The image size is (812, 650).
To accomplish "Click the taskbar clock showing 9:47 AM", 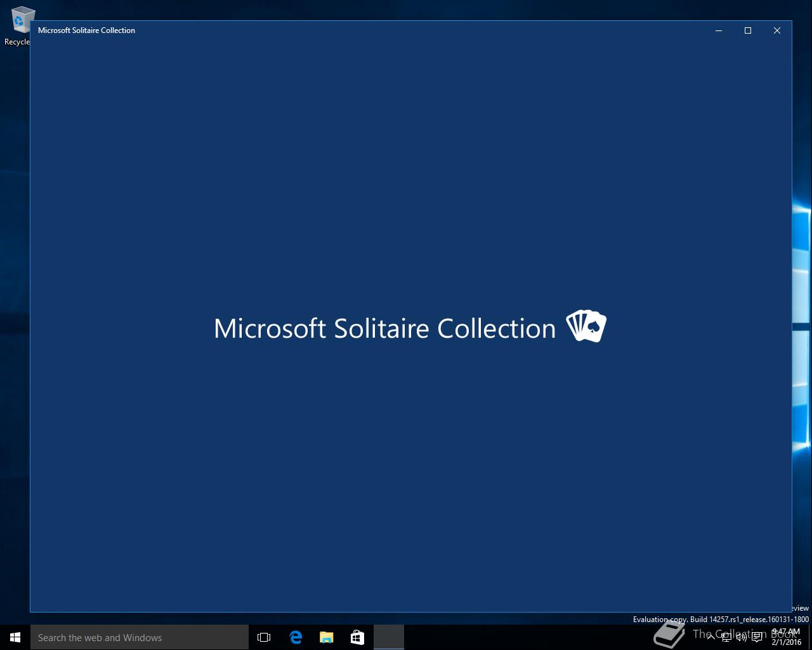I will (787, 637).
